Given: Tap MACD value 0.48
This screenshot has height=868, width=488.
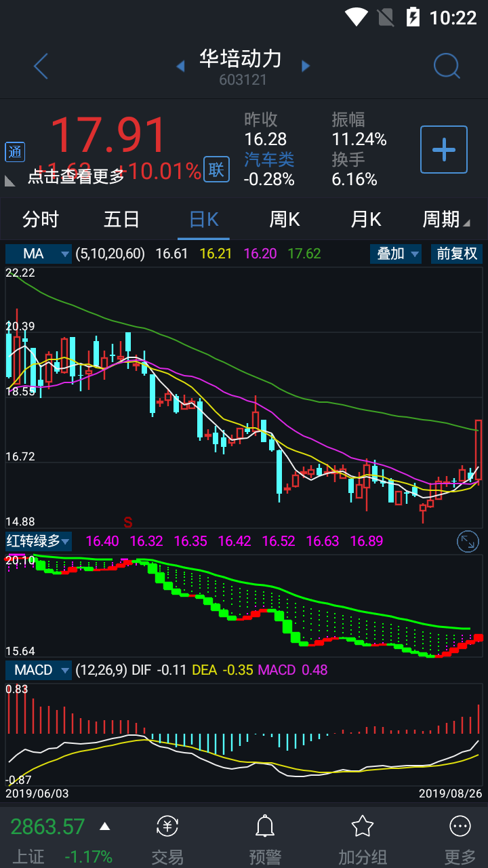Looking at the screenshot, I should point(314,670).
